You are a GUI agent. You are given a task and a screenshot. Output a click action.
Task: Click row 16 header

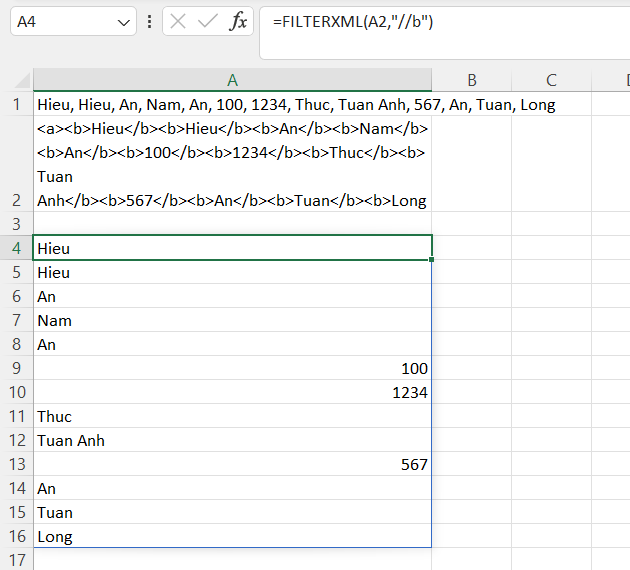tap(16, 537)
